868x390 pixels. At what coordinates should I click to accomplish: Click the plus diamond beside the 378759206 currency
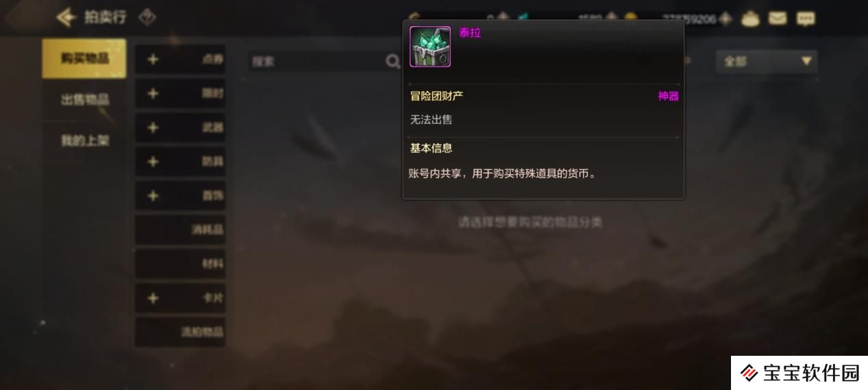[x=726, y=19]
